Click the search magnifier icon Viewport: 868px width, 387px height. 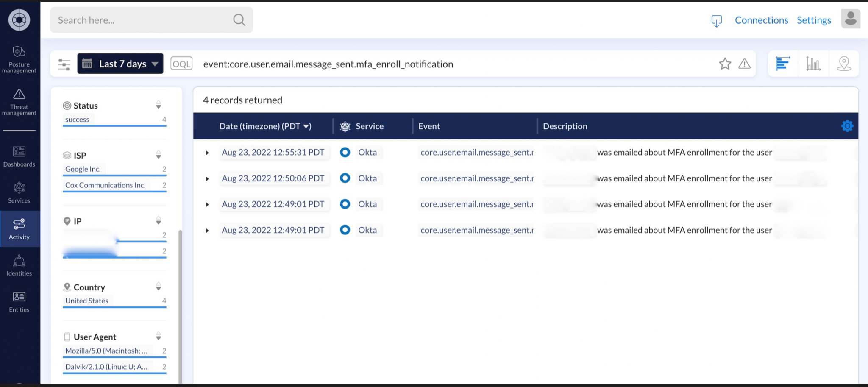[239, 20]
